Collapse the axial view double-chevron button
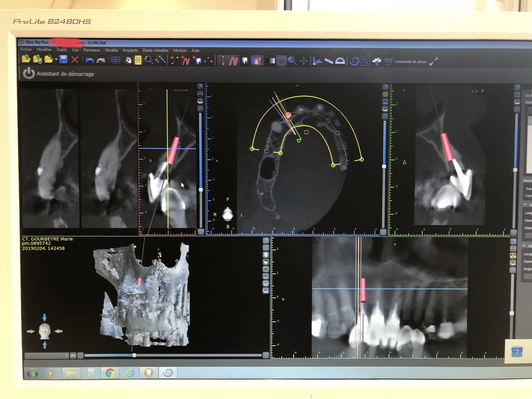 385,117
